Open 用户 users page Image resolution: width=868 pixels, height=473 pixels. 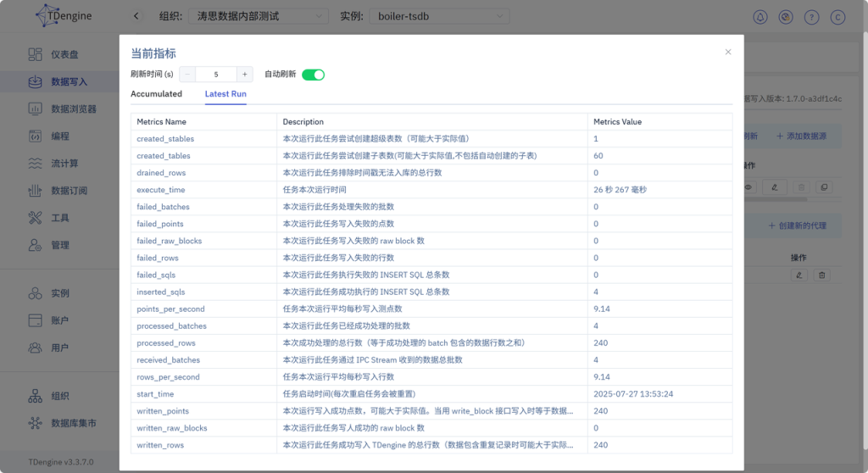[59, 348]
